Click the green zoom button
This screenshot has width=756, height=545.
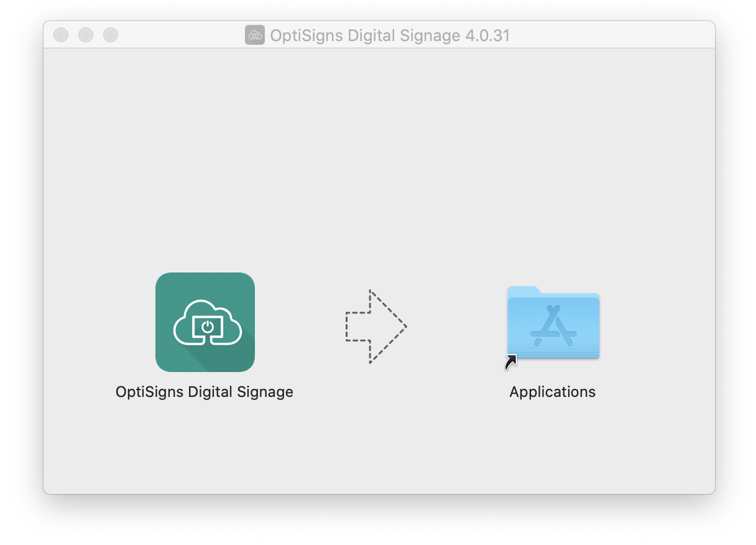pyautogui.click(x=110, y=35)
